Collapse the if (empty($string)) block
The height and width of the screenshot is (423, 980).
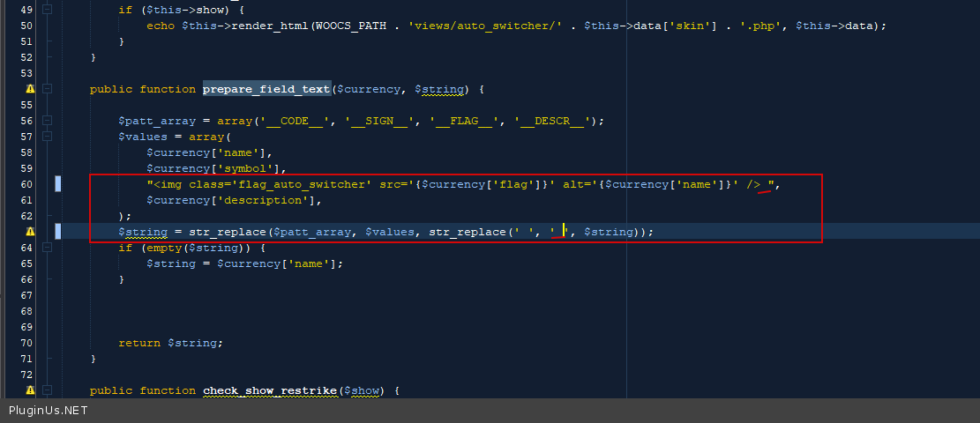pos(48,248)
